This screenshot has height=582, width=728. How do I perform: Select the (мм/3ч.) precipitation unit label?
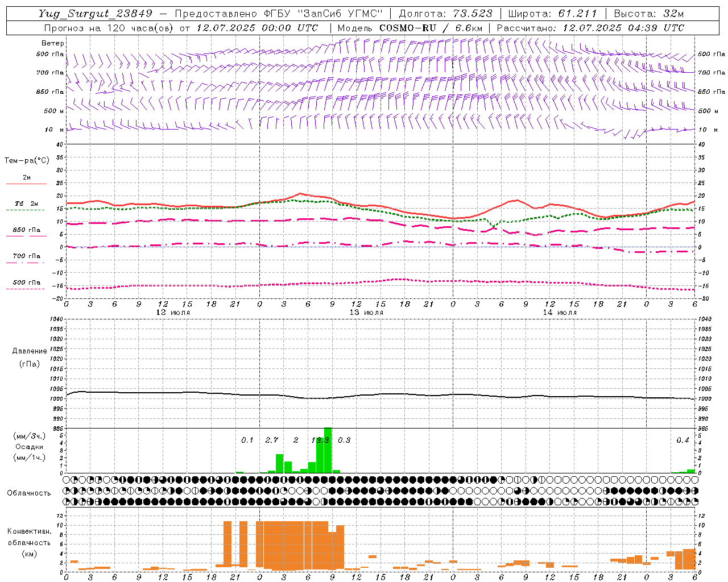click(29, 436)
